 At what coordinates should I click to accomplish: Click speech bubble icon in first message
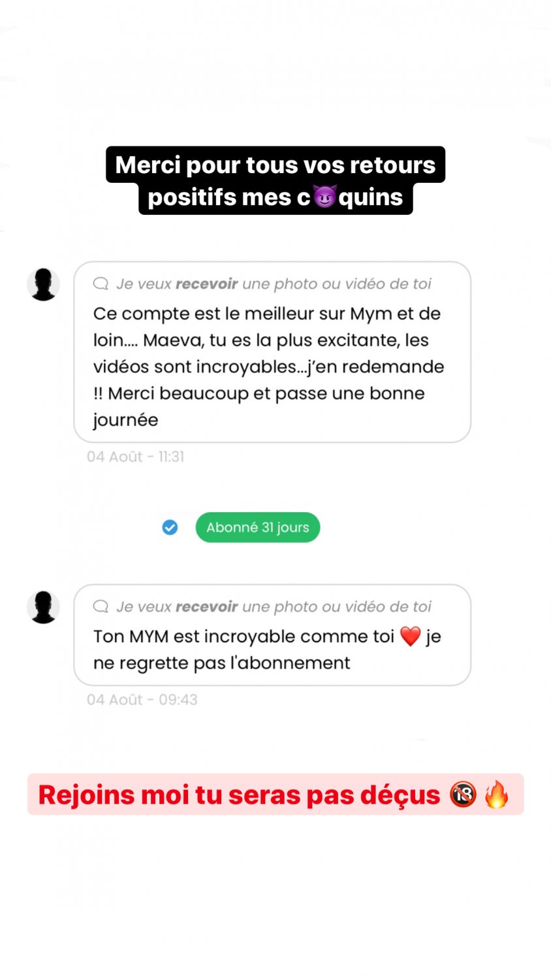tap(101, 284)
